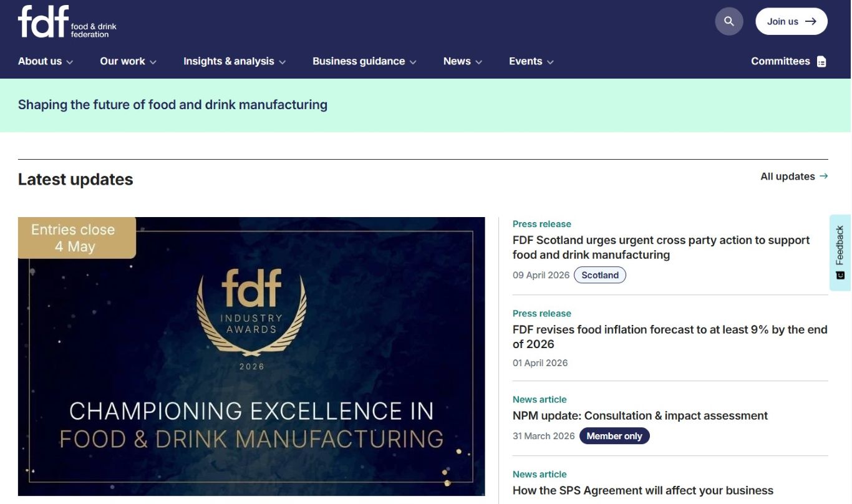Click the Committees document icon

(x=821, y=62)
